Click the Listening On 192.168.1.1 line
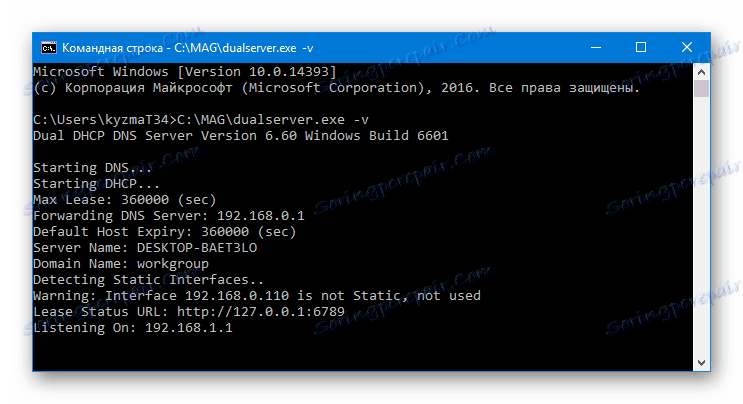Viewport: 743px width, 404px height. pyautogui.click(x=132, y=327)
